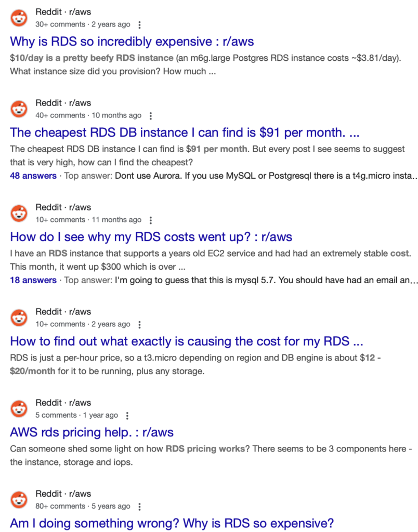Open "AWS rds pricing help"

point(92,432)
